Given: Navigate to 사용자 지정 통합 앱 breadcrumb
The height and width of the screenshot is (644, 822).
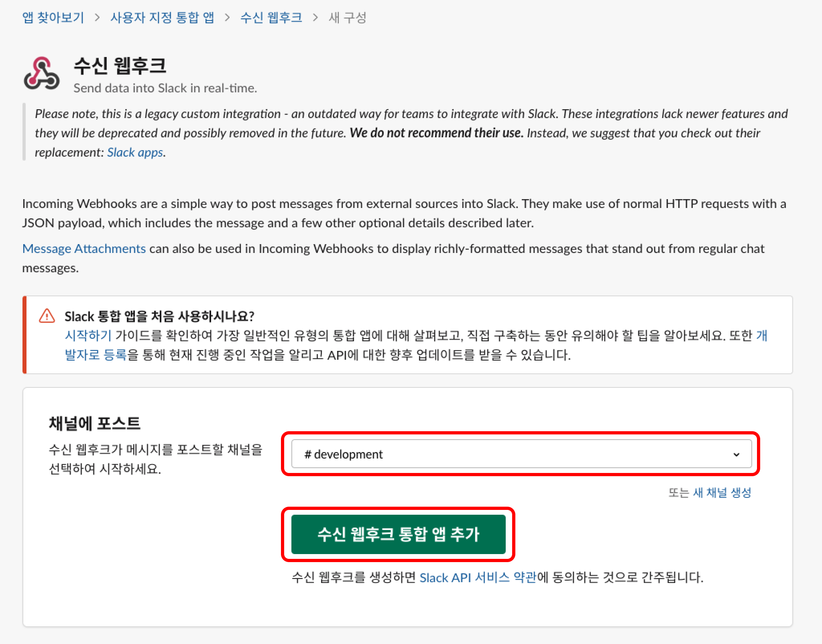Looking at the screenshot, I should coord(162,18).
